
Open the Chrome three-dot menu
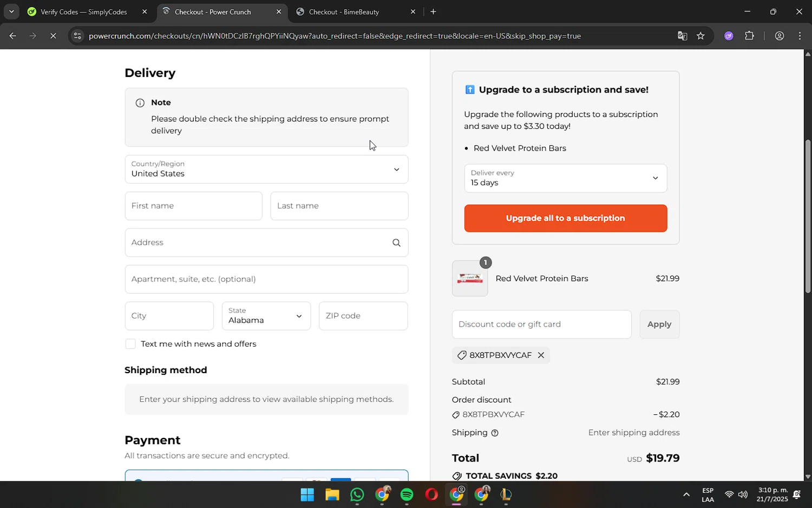800,36
